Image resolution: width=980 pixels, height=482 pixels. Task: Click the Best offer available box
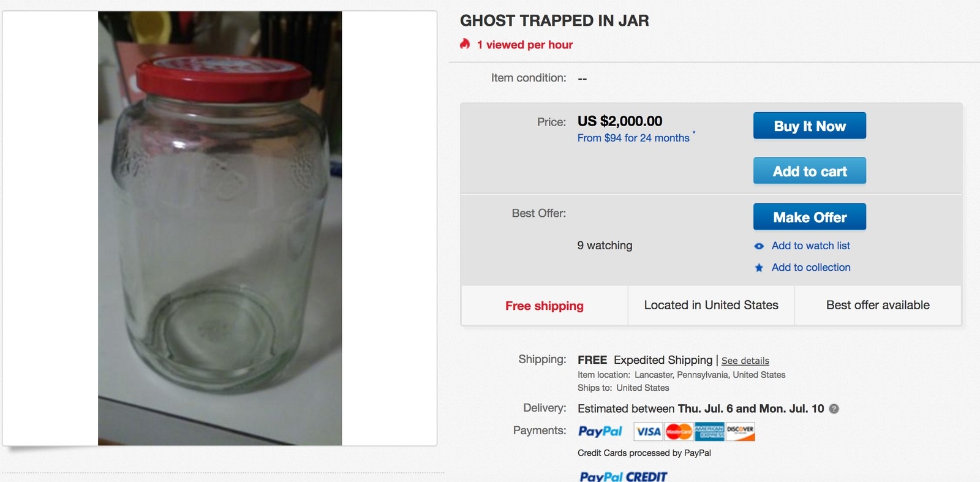[x=878, y=306]
